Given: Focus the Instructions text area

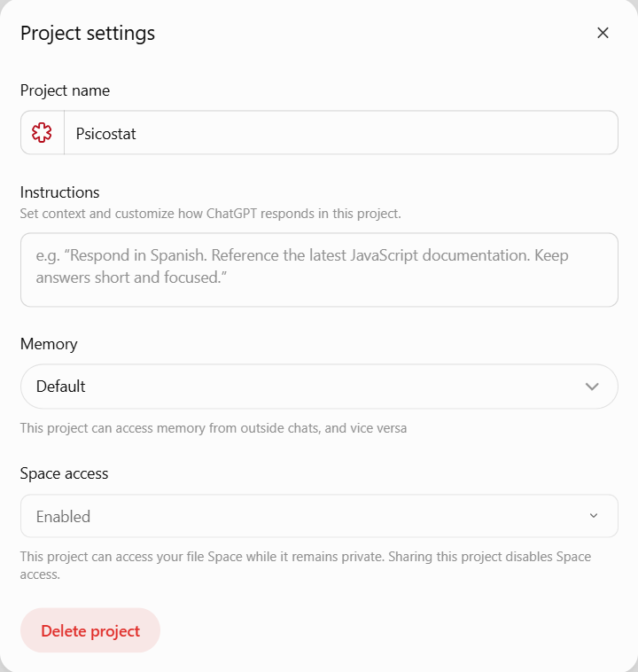Looking at the screenshot, I should point(319,270).
